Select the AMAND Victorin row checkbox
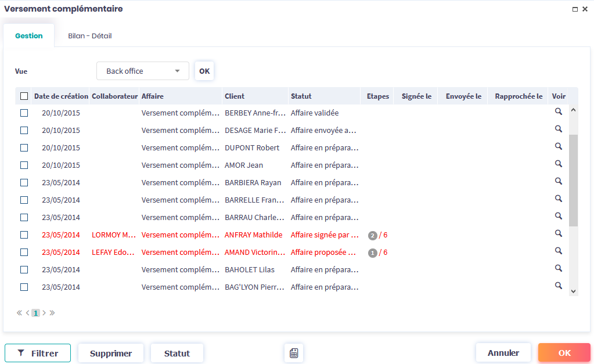Screen dimensions: 594x364 24,253
